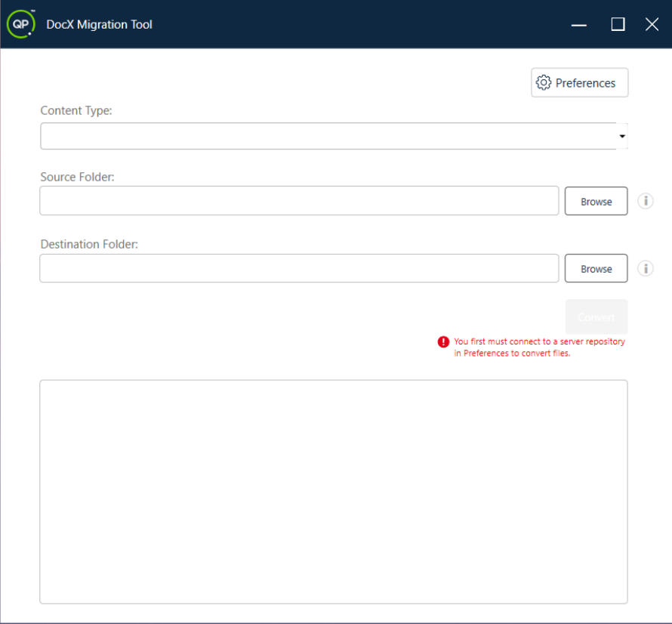Focus the Source Folder input field

(x=299, y=201)
